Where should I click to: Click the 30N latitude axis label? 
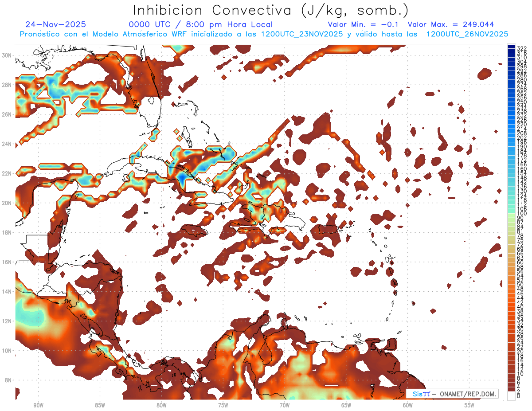7,55
